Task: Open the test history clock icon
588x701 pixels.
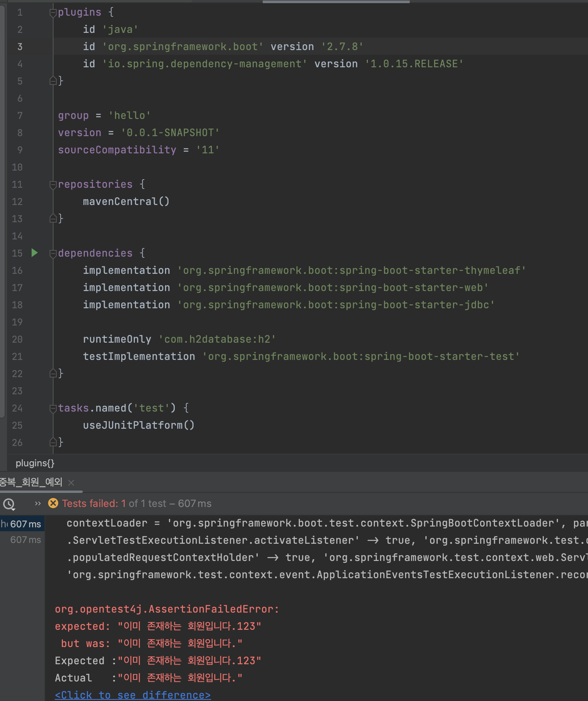Action: pyautogui.click(x=9, y=504)
